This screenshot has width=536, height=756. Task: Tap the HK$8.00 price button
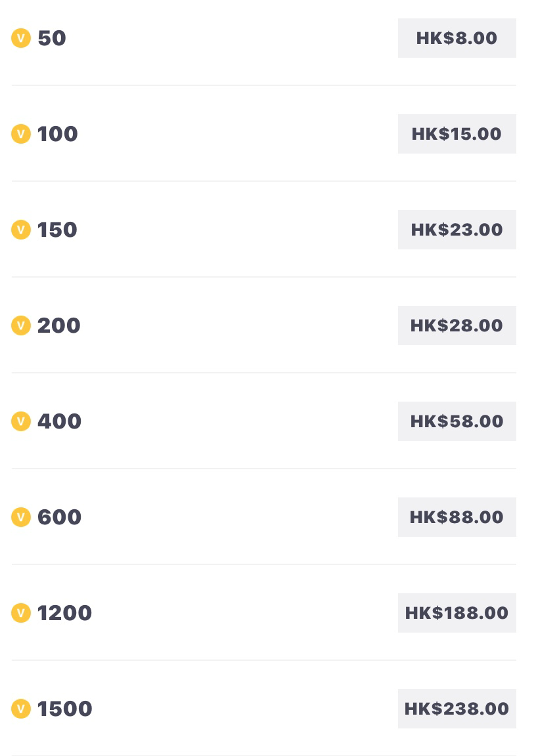[457, 38]
